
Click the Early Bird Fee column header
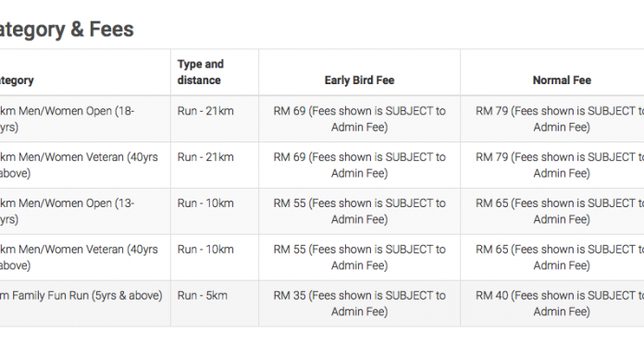click(x=359, y=72)
